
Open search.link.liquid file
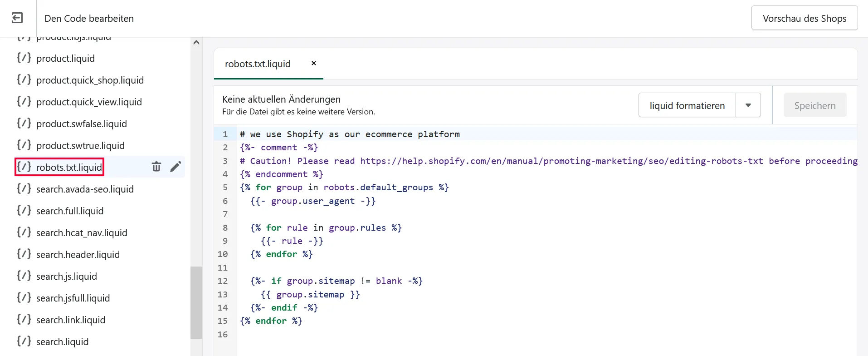click(x=71, y=320)
